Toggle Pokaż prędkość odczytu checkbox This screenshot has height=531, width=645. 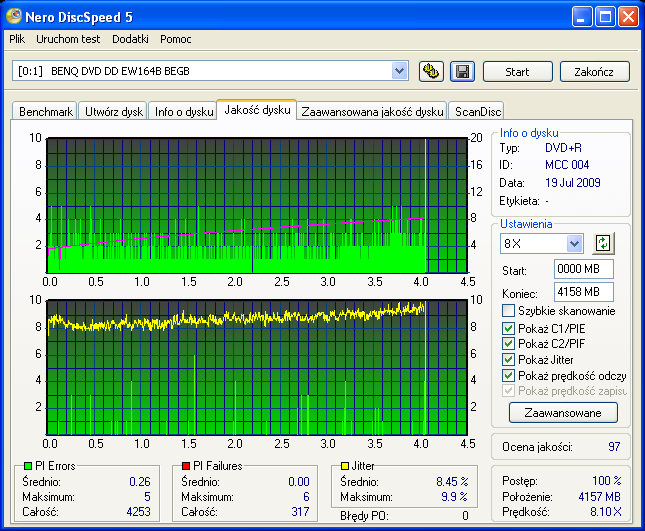click(508, 376)
